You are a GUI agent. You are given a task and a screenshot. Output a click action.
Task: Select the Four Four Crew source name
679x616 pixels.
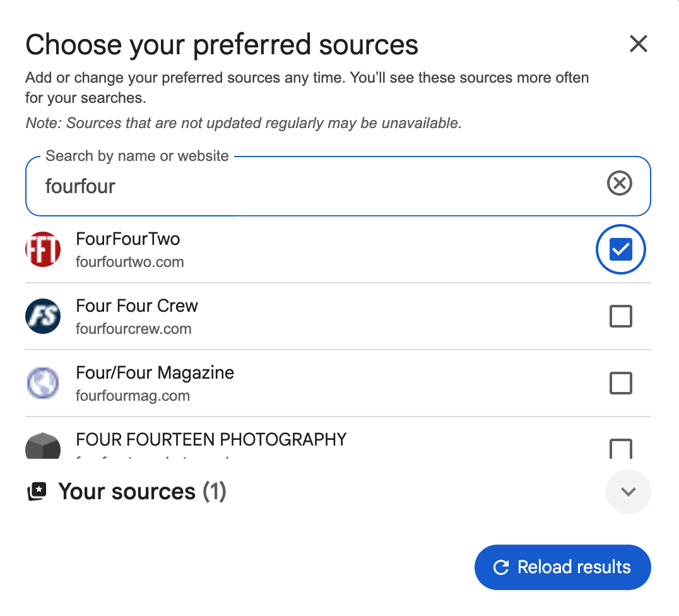click(137, 306)
